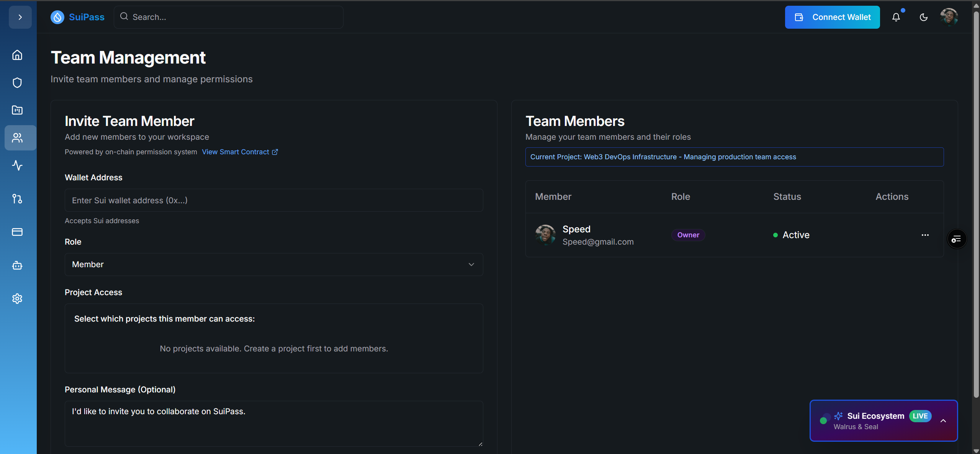Open the Role dropdown showing Member
This screenshot has width=980, height=454.
pyautogui.click(x=273, y=265)
